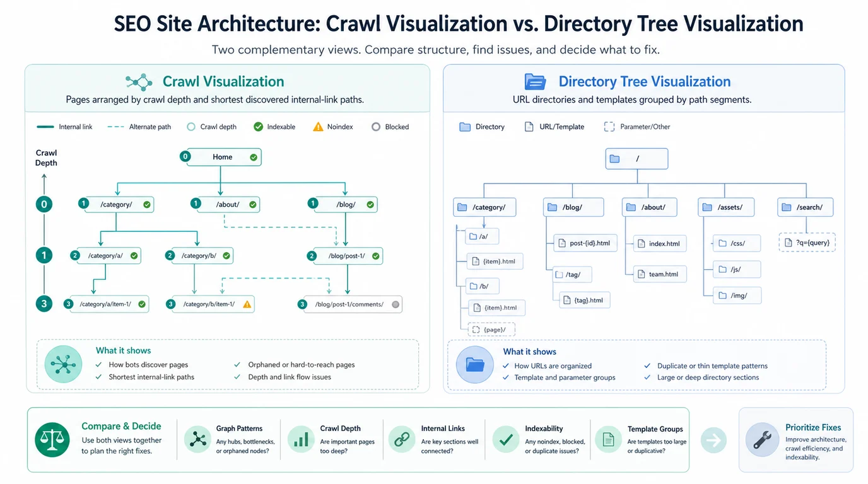
Task: Open the /b/ subfolder
Action: (x=481, y=285)
